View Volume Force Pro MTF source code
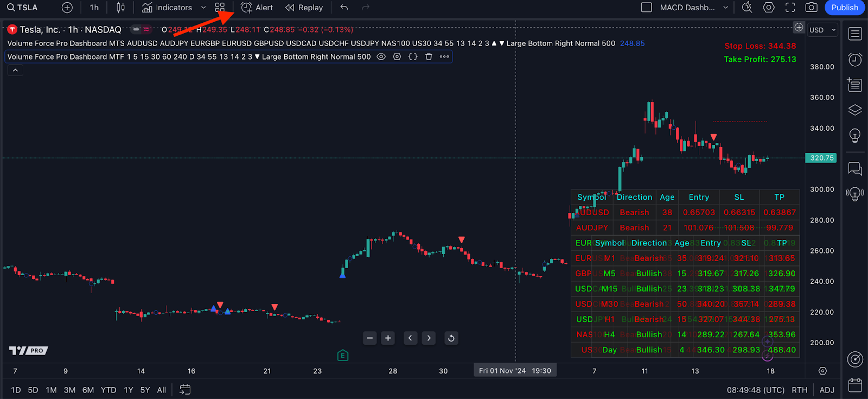Viewport: 868px width, 399px height. click(x=413, y=56)
